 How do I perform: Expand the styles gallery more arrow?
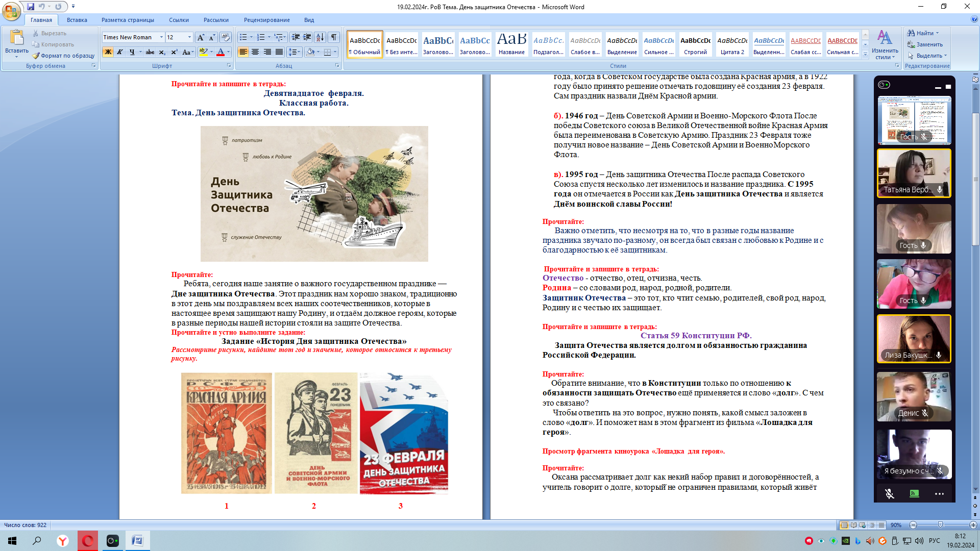click(865, 54)
